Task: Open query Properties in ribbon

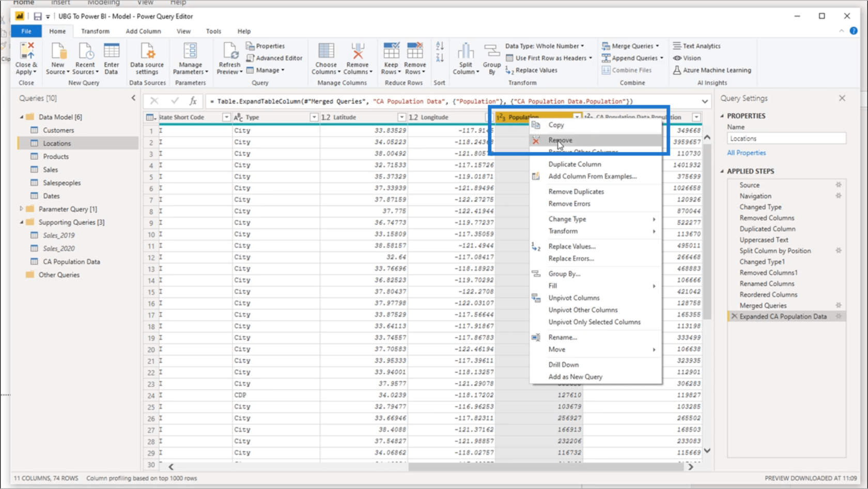Action: pyautogui.click(x=266, y=46)
